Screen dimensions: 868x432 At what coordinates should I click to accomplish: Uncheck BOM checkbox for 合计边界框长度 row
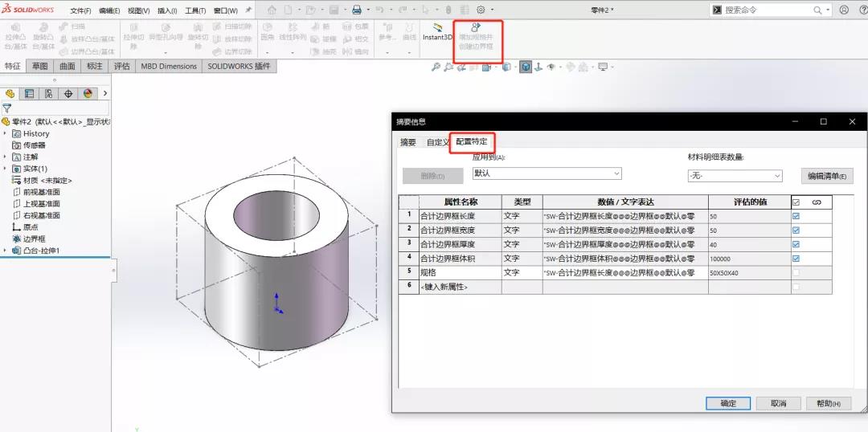pyautogui.click(x=796, y=216)
